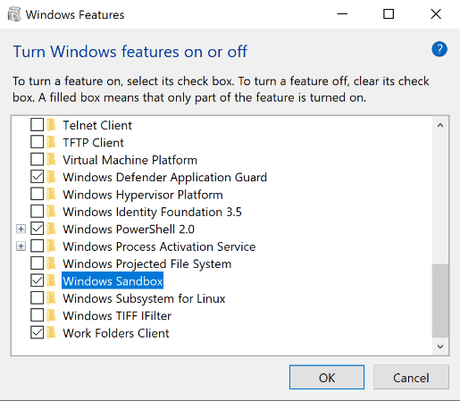Screen dimensions: 460x401
Task: Enable Windows Projected File System checkbox
Action: [x=37, y=264]
